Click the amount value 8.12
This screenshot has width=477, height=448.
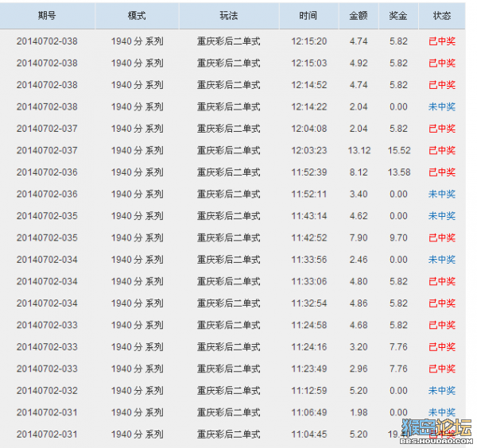(359, 172)
